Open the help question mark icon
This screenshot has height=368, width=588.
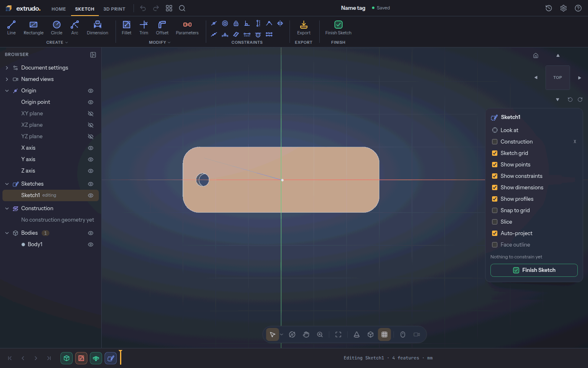(x=578, y=8)
